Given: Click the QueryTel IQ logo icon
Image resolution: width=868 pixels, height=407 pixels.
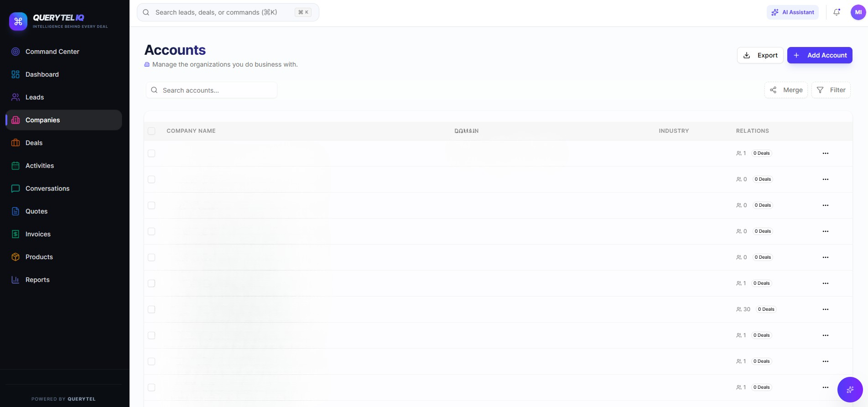Looking at the screenshot, I should (18, 21).
